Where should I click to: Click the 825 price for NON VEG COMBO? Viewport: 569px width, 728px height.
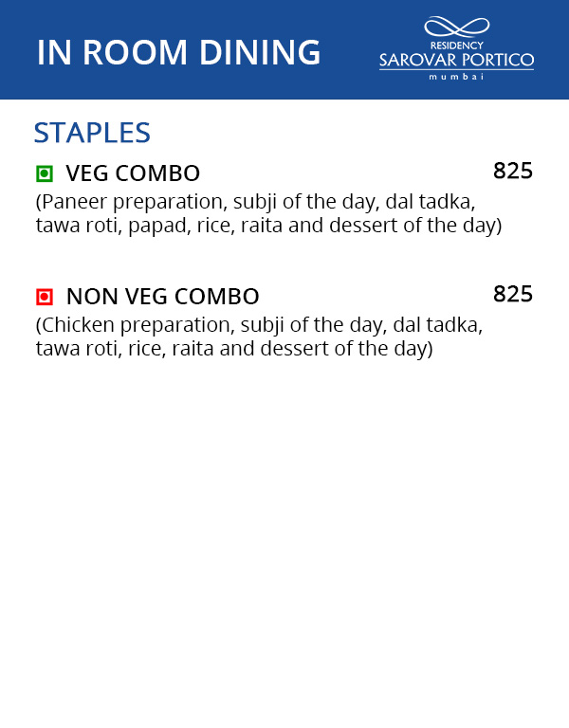click(513, 295)
